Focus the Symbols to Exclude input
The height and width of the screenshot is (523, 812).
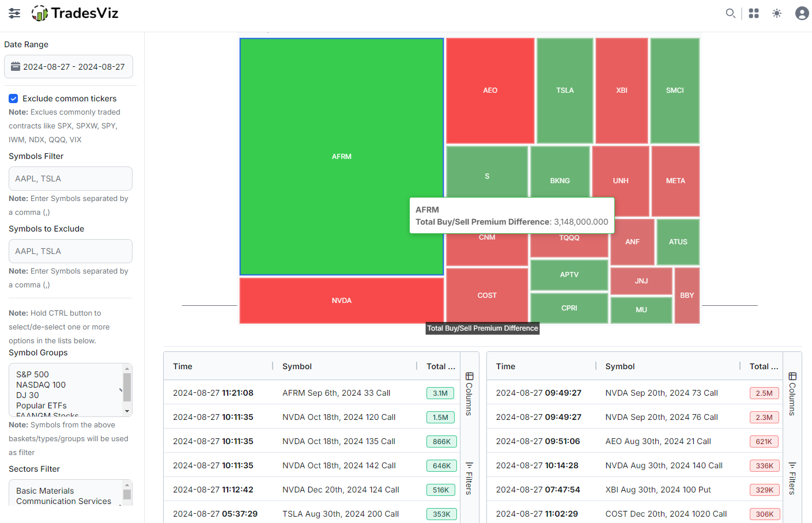click(x=70, y=251)
